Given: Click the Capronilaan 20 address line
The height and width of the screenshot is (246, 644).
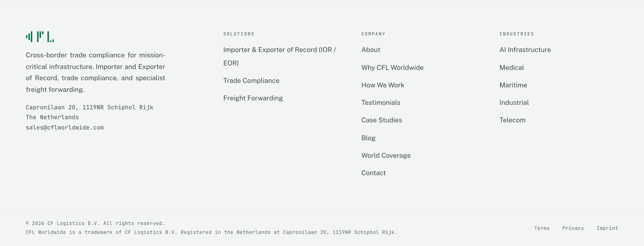Looking at the screenshot, I should [89, 108].
